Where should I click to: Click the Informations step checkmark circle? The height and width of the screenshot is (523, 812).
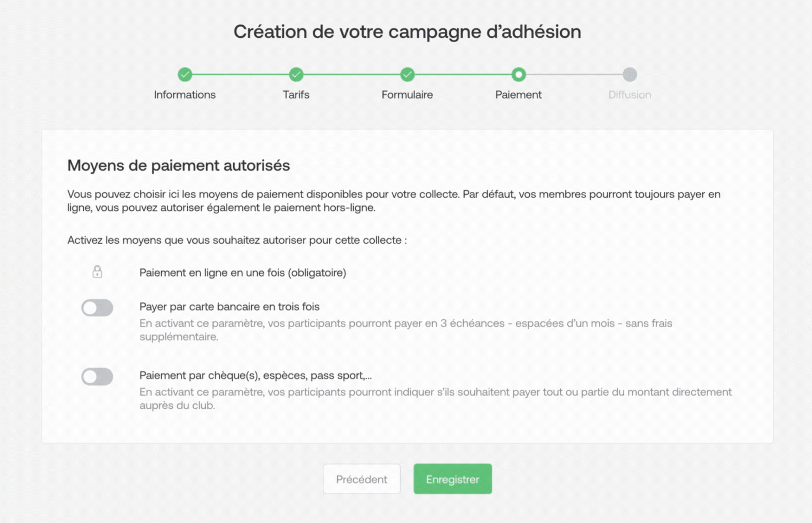point(185,74)
